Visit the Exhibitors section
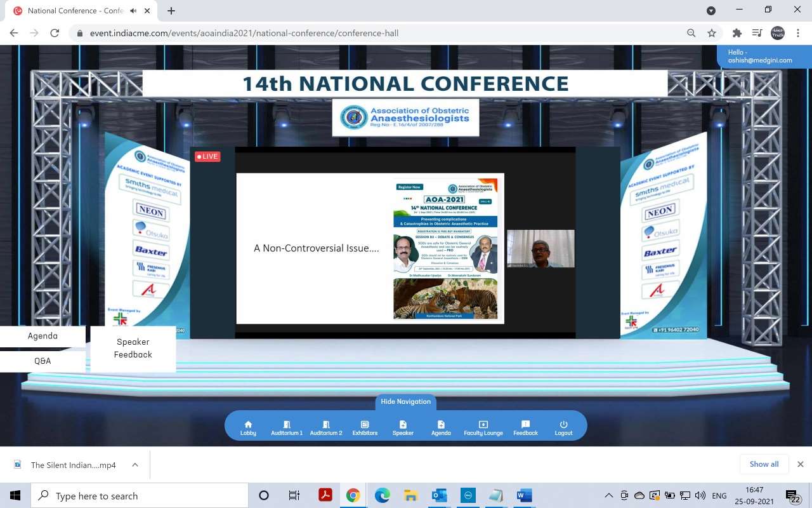 (365, 428)
